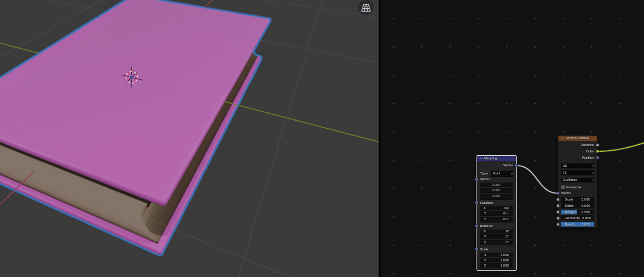Collapse the Mapping node

(481, 158)
